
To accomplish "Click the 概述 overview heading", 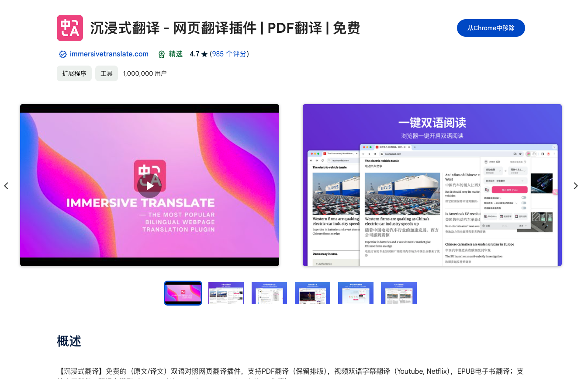I will click(x=69, y=341).
